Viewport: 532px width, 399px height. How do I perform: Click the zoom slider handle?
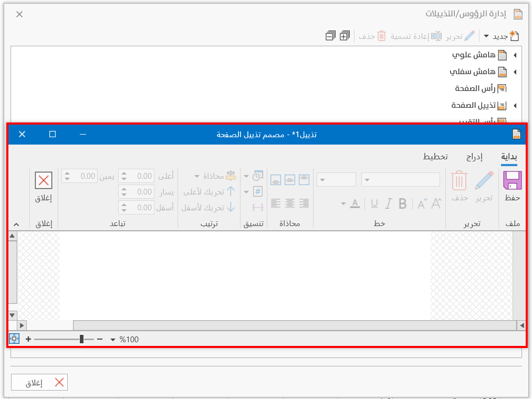81,339
